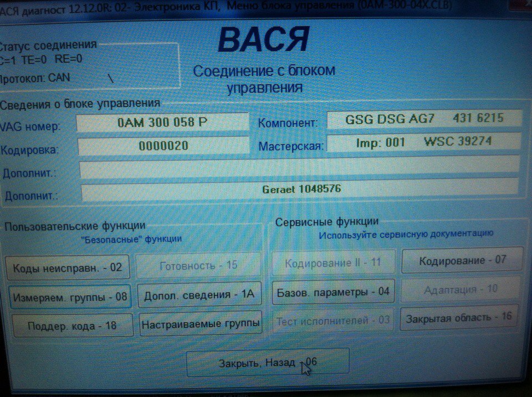
Task: Click the 'Статус соединения' label
Action: tap(48, 45)
